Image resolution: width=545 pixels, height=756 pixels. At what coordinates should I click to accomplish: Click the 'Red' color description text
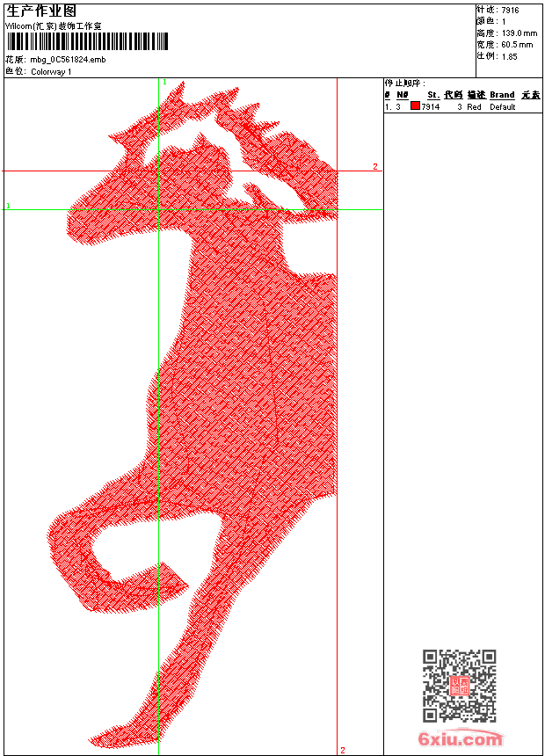coord(474,106)
